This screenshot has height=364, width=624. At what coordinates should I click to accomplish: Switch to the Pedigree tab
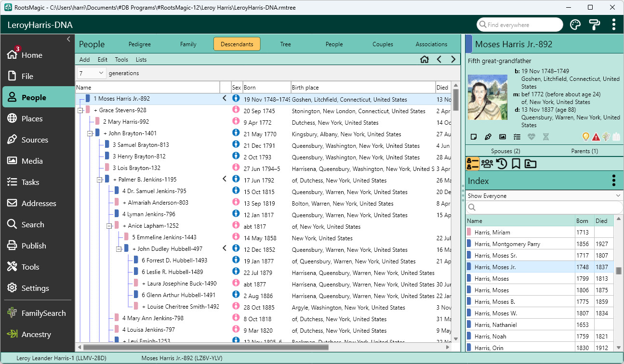[x=140, y=44]
